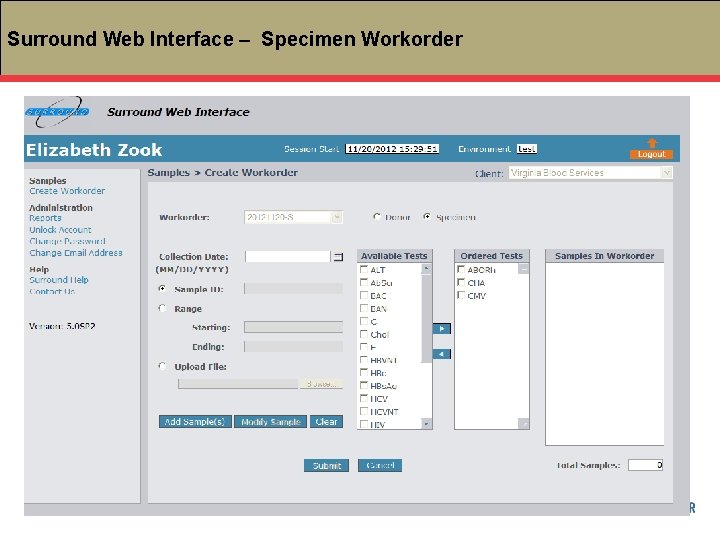Check the CMV ordered test checkbox
Screen dimensions: 720x540
pos(461,295)
